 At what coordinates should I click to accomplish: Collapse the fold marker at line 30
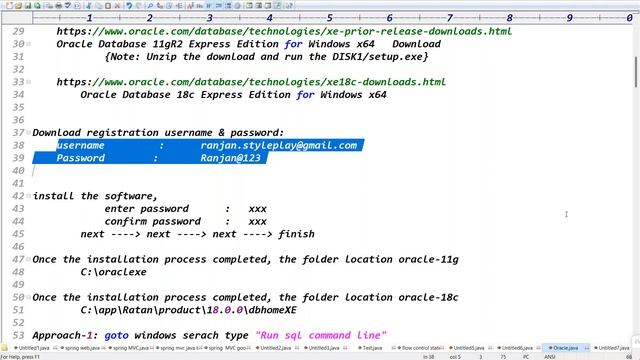[29, 44]
